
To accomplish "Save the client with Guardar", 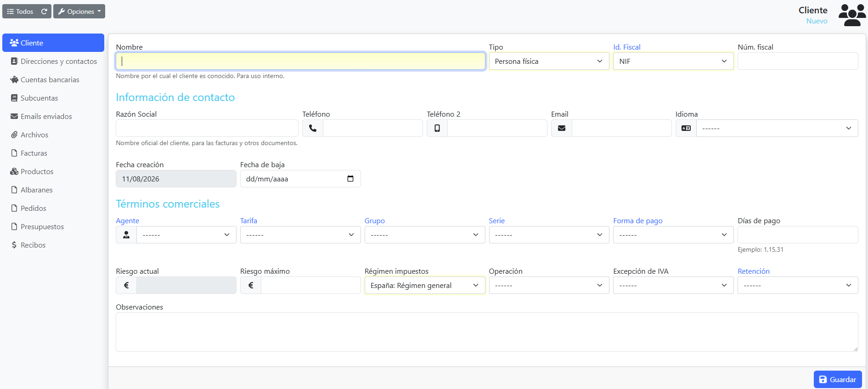I will pos(838,379).
